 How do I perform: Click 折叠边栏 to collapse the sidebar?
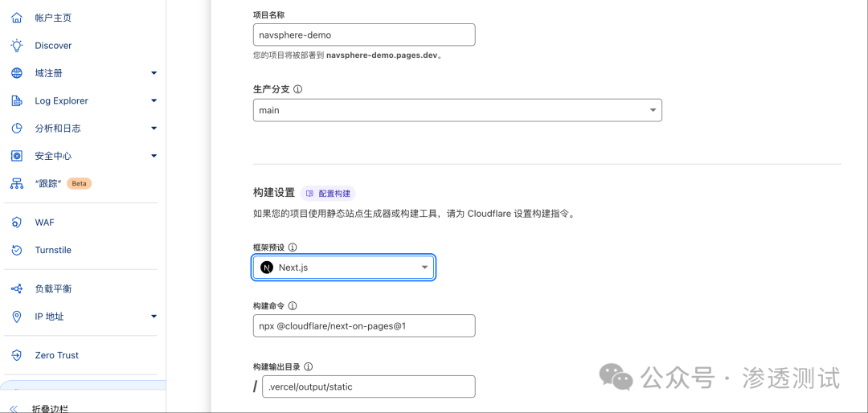click(50, 409)
